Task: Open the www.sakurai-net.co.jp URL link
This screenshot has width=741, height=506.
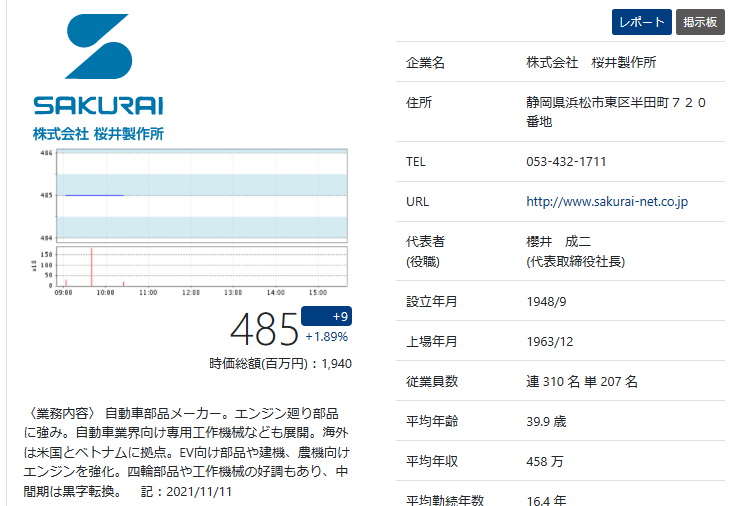Action: point(607,202)
